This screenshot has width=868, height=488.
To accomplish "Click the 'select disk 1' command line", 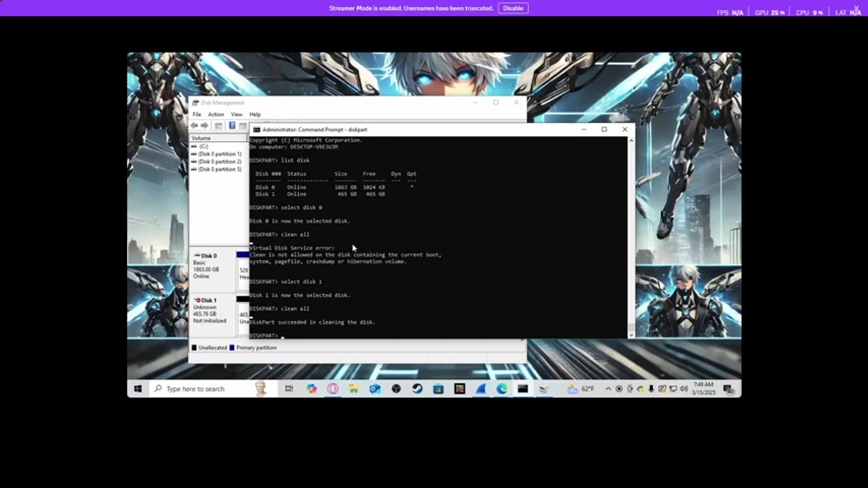I will click(285, 281).
